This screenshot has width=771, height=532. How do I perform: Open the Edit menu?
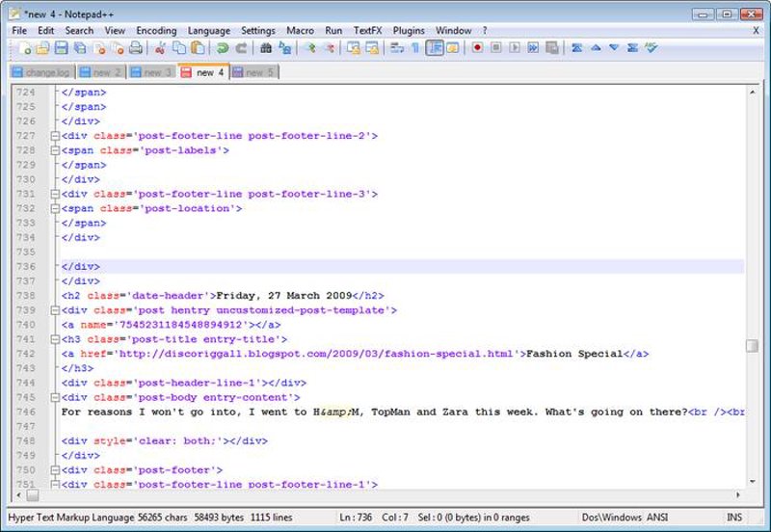tap(45, 31)
